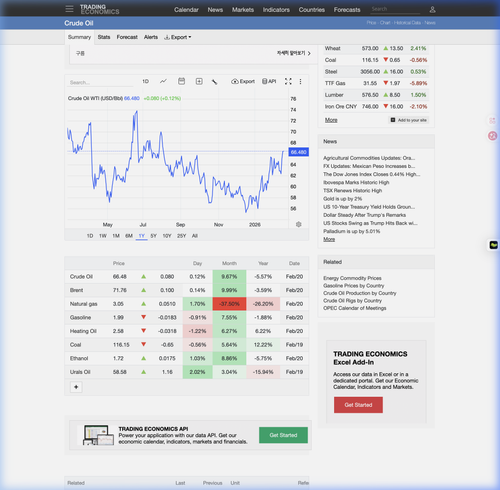Open the Export dropdown in tab bar
The height and width of the screenshot is (490, 500).
pos(178,37)
